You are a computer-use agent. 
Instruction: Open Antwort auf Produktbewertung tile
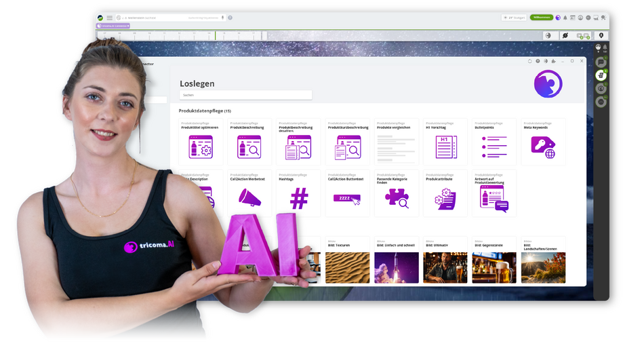point(494,193)
